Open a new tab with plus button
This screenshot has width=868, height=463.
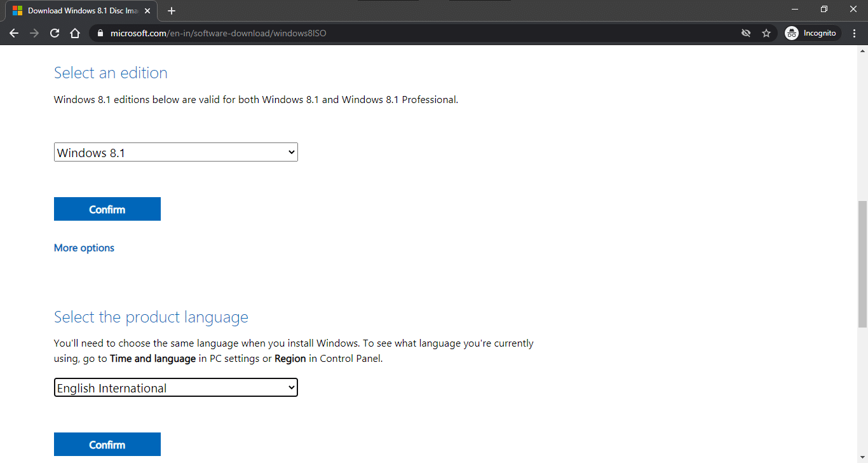coord(171,11)
